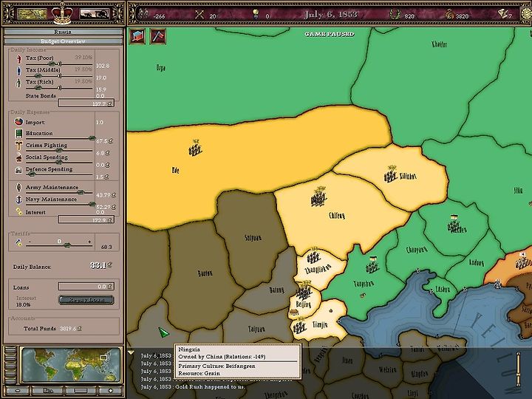Viewport: 532px width, 399px height.
Task: Click the money bag icon showing 3820
Action: [449, 14]
